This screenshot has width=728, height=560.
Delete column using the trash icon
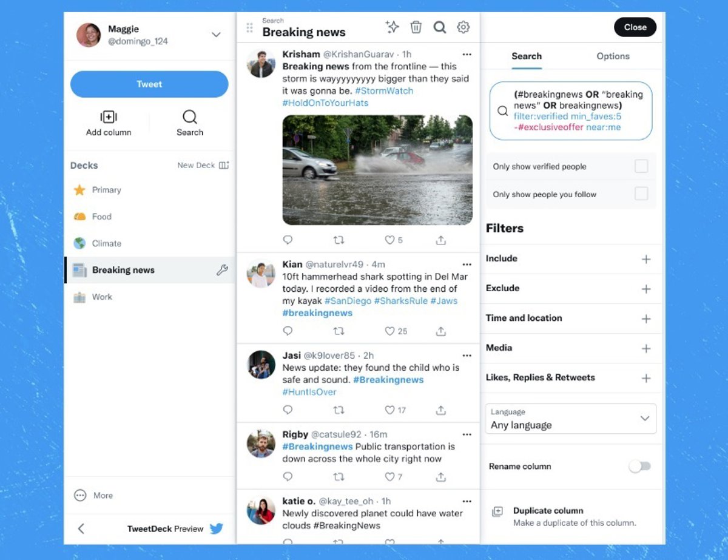tap(416, 27)
